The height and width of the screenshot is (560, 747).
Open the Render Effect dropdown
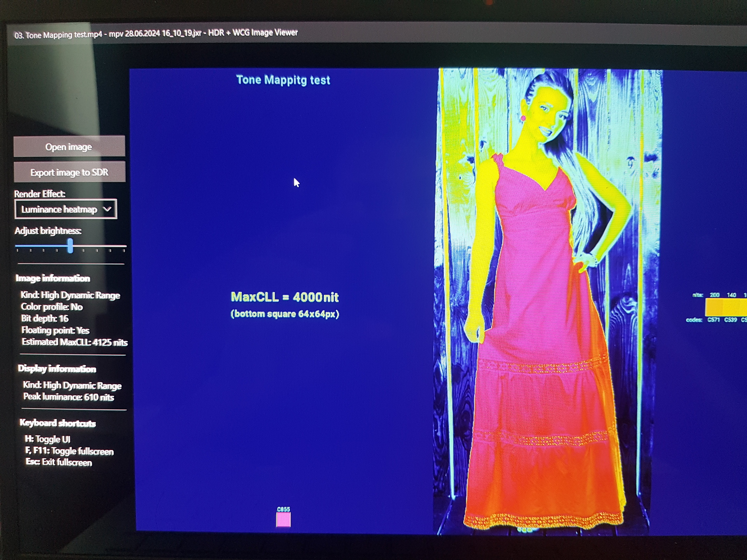[x=65, y=210]
